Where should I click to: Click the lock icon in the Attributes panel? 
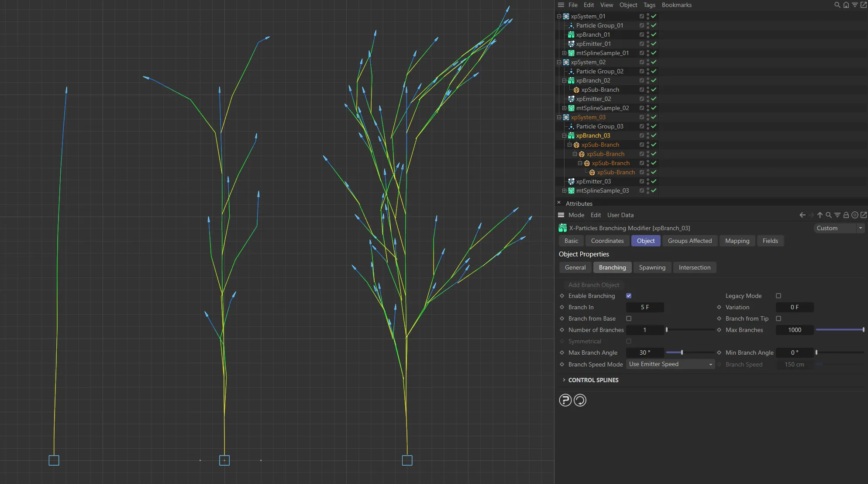[x=846, y=215]
